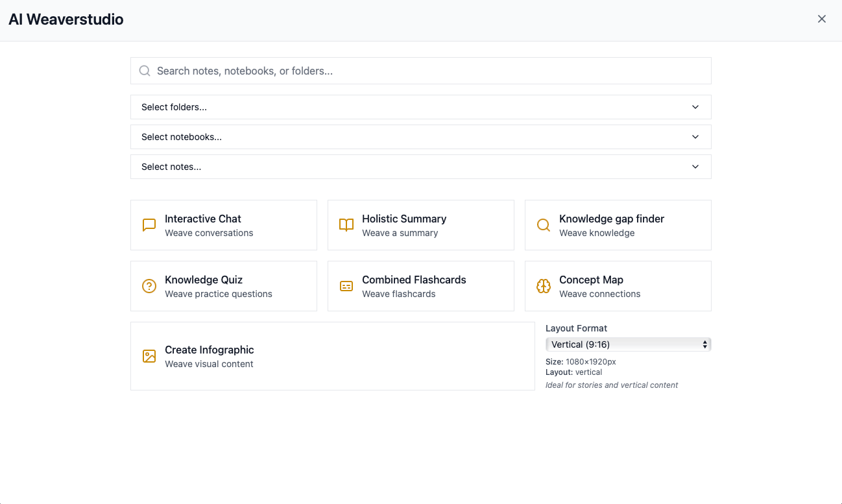Close the AI Weaverstudio dialog
The width and height of the screenshot is (842, 504).
point(822,19)
